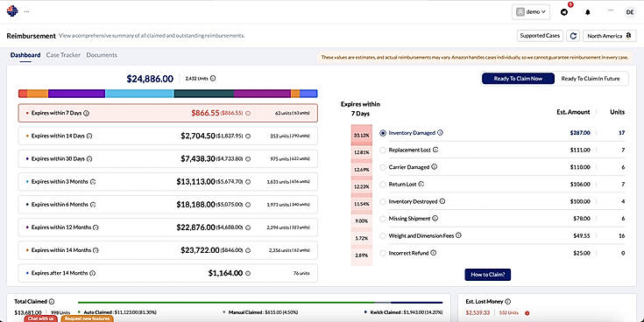Viewport: 644px width, 322px height.
Task: Open the North America marketplace selector
Action: [x=609, y=36]
